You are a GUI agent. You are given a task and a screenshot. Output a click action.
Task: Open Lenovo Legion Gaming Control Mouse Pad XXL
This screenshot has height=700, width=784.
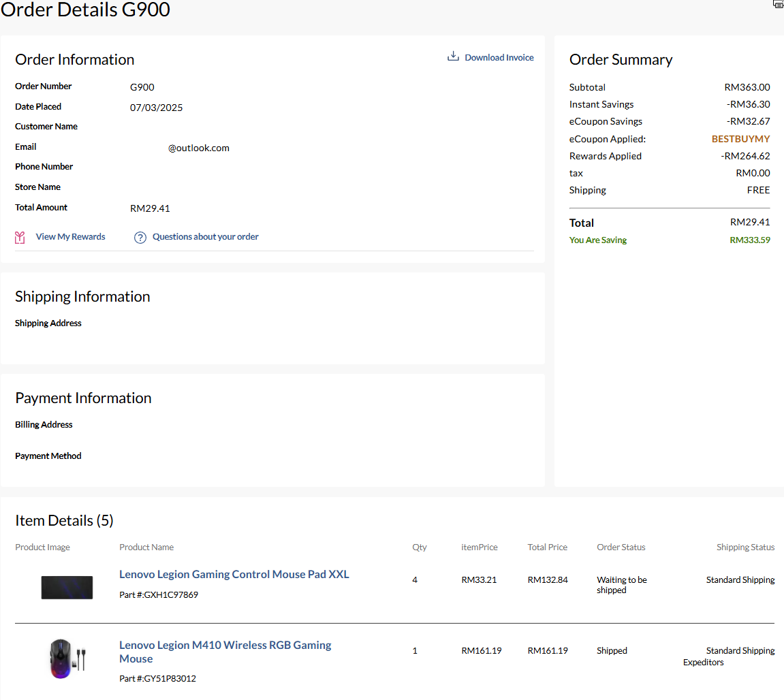(234, 574)
